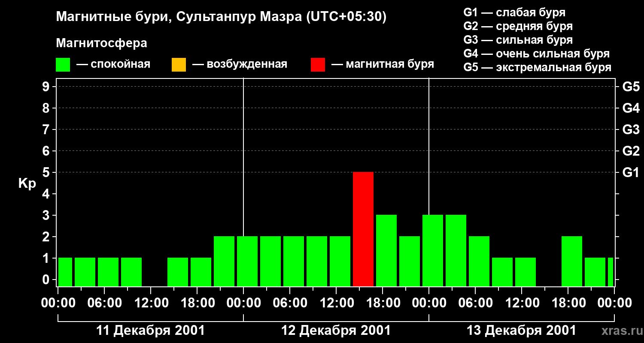
Task: Click the 'G3' tick label on the right axis
Action: click(x=631, y=130)
